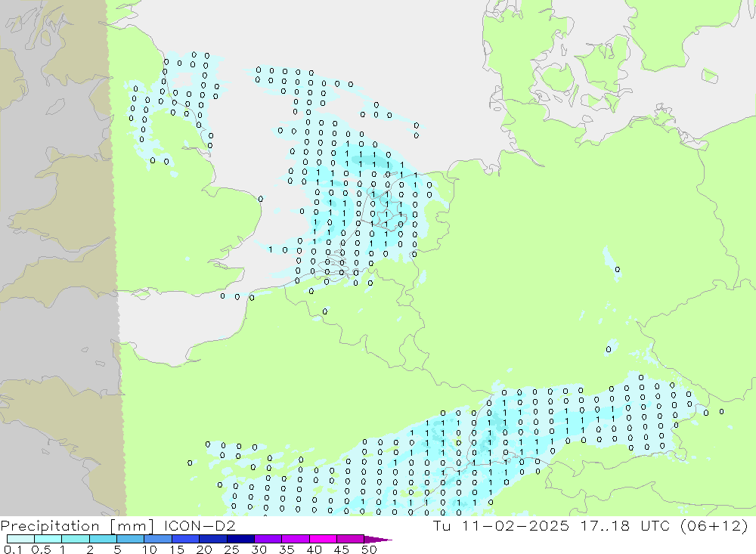Viewport: 756px width, 554px height.
Task: Select the 35–40 mm violet legend swatch
Action: [x=296, y=539]
